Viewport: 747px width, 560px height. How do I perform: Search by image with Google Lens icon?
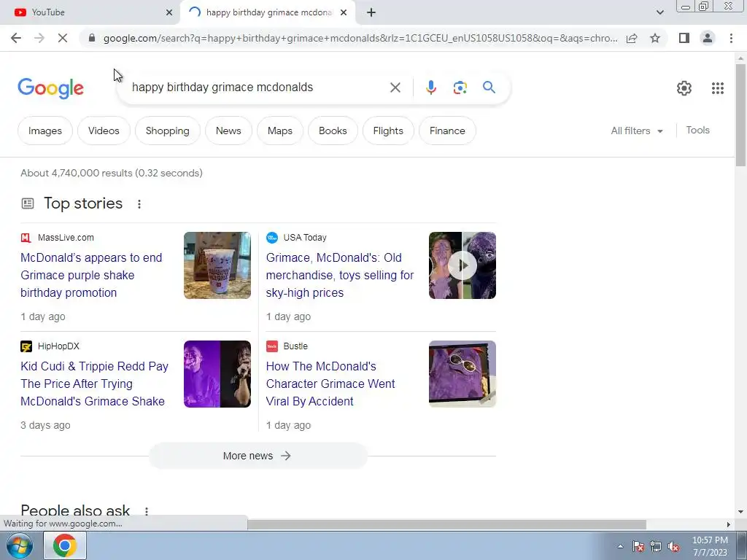click(x=460, y=87)
